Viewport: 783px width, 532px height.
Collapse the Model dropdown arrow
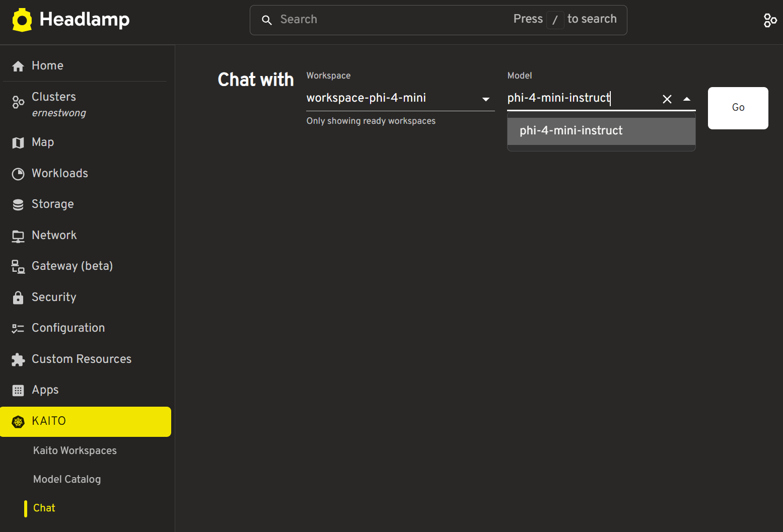click(687, 99)
